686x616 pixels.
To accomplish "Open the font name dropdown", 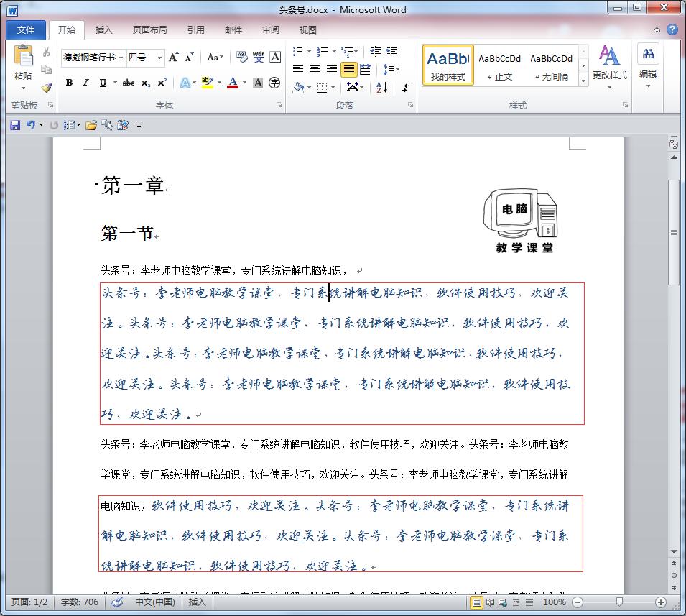I will point(121,56).
